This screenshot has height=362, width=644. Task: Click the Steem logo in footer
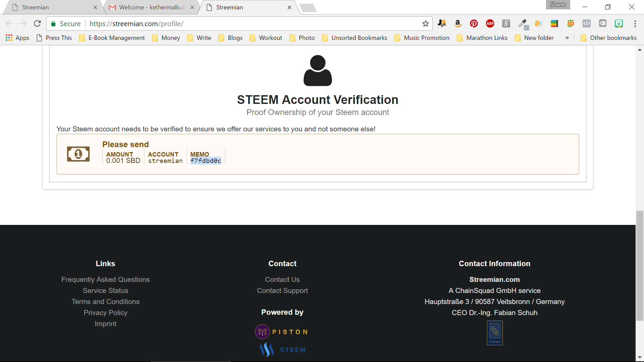coord(283,350)
